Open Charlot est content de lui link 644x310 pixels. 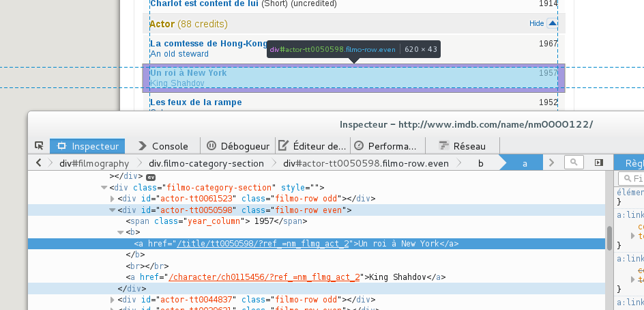pyautogui.click(x=204, y=3)
